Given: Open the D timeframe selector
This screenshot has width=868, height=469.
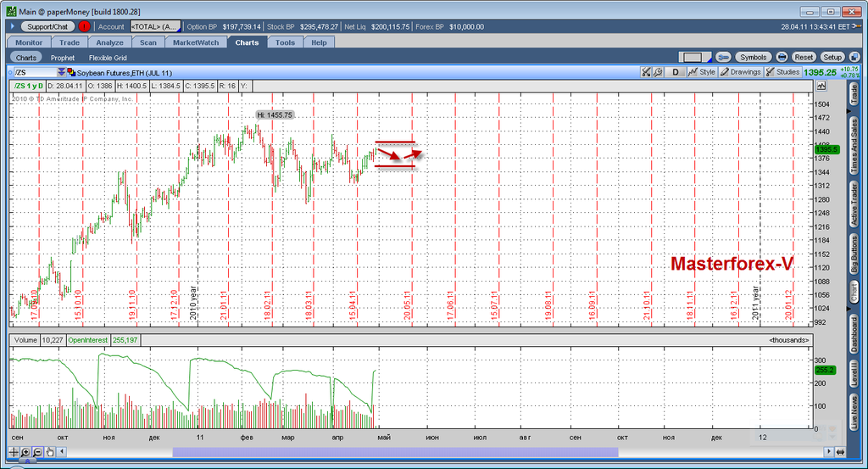Looking at the screenshot, I should [676, 72].
